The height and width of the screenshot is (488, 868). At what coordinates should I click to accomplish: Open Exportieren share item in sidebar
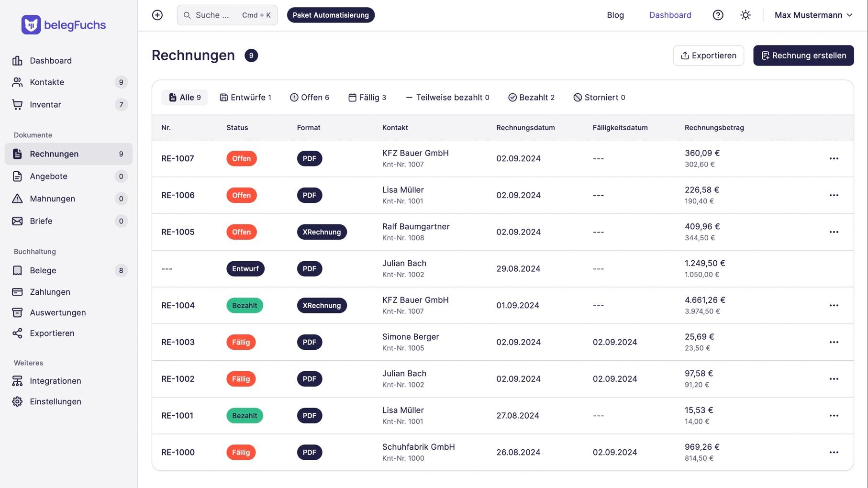point(68,333)
